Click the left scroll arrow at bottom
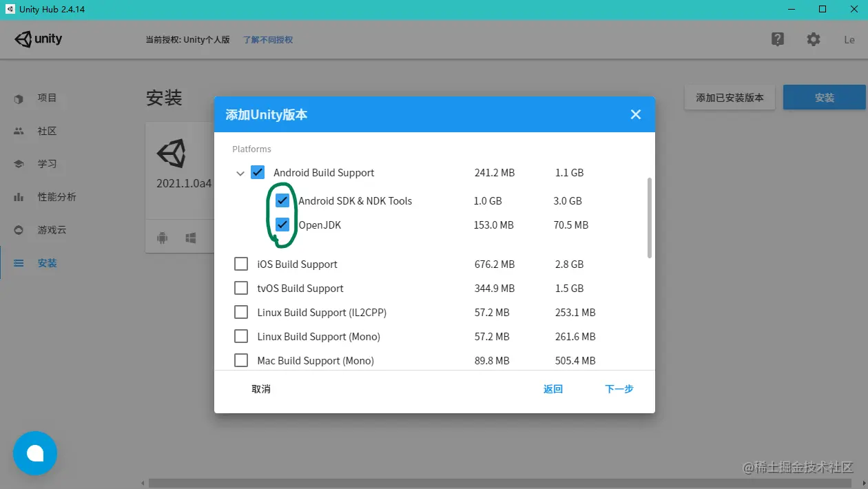This screenshot has width=868, height=489. [143, 483]
